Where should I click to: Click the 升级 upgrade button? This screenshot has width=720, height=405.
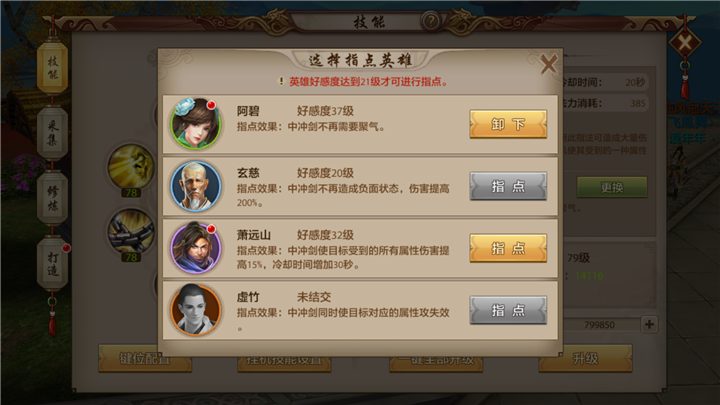coord(585,358)
